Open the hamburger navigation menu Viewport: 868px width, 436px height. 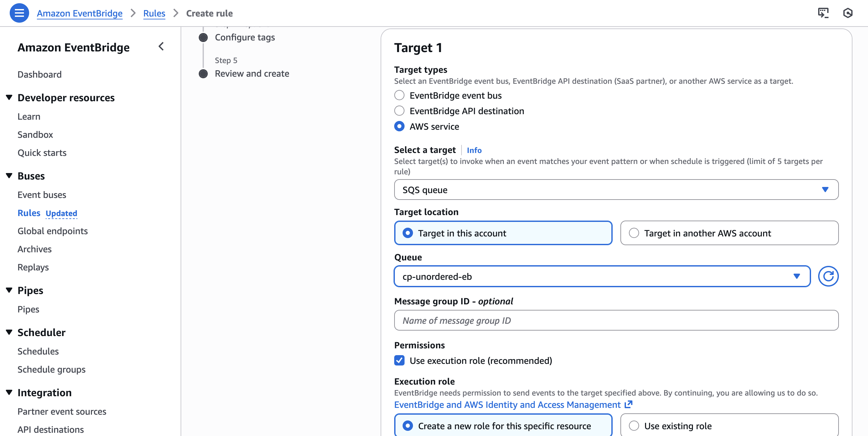pyautogui.click(x=19, y=13)
